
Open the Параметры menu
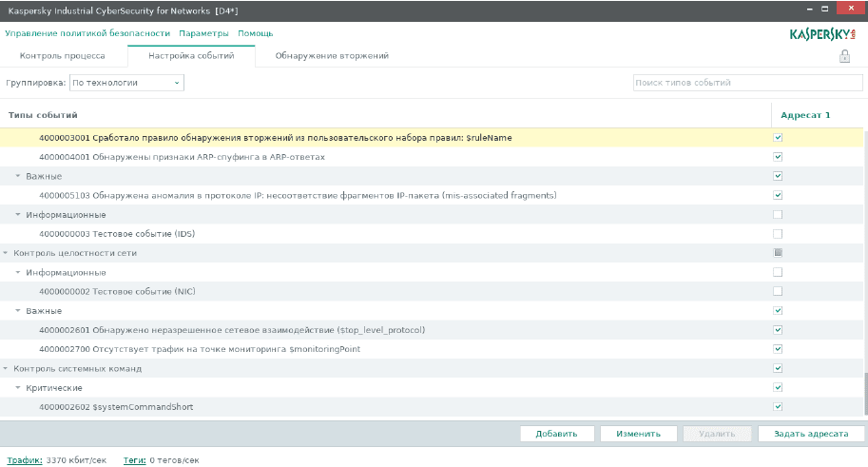(204, 33)
